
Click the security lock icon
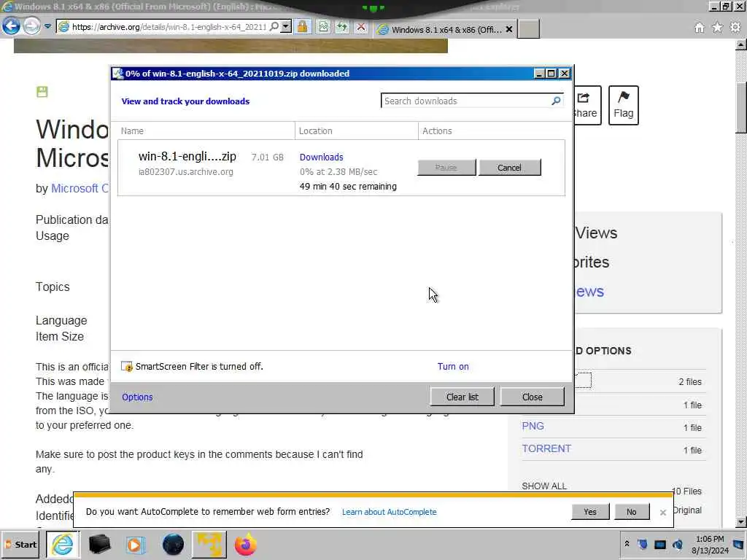click(302, 27)
